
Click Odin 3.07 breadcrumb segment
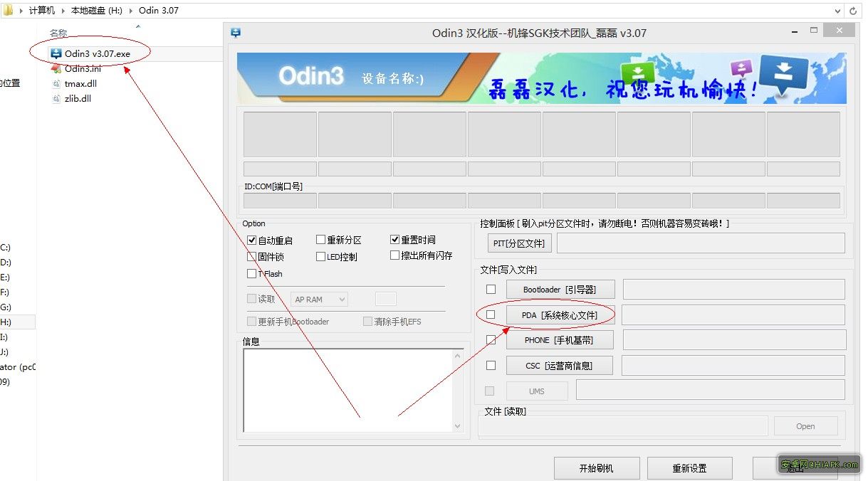[159, 11]
